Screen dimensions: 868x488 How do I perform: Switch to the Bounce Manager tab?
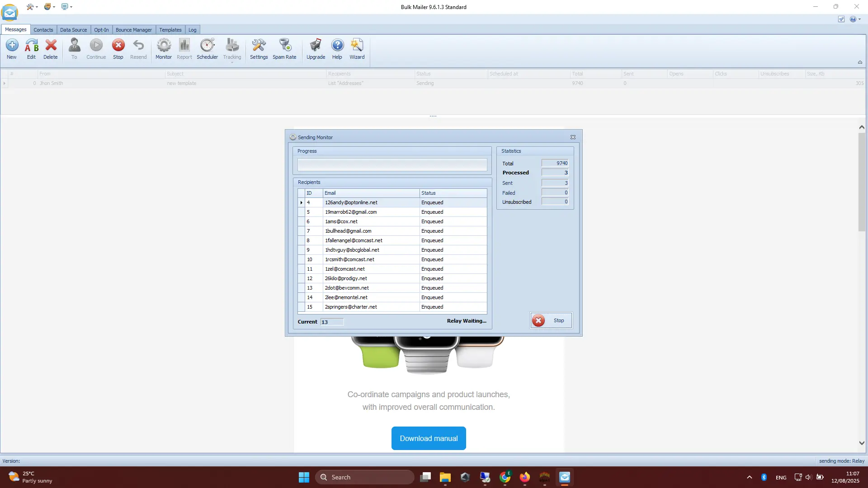point(134,30)
